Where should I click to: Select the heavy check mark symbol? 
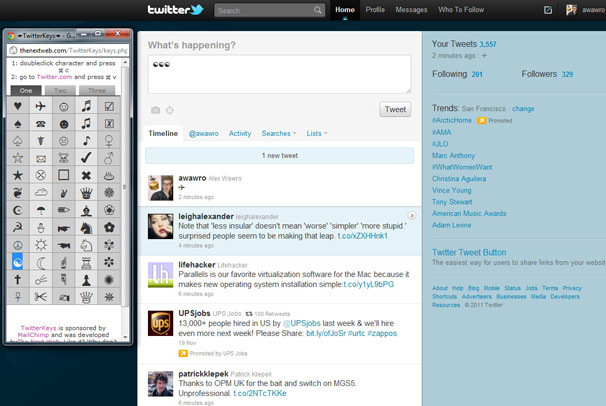pyautogui.click(x=86, y=158)
